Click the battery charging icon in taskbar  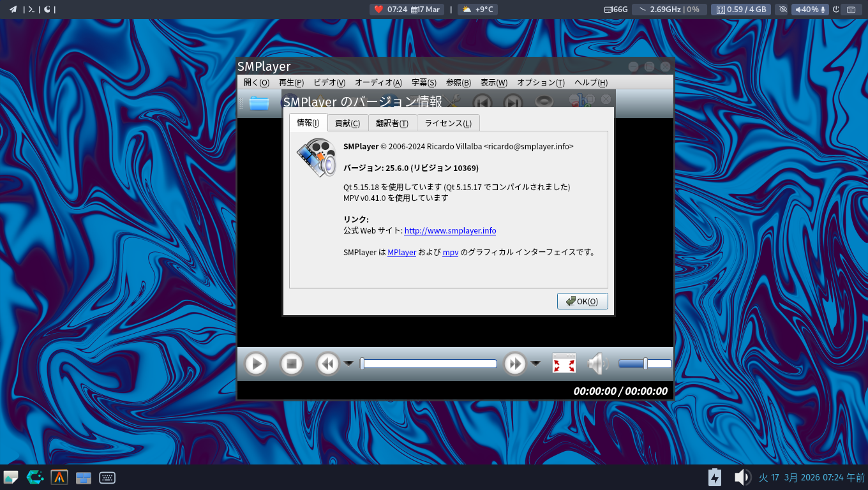pos(715,477)
